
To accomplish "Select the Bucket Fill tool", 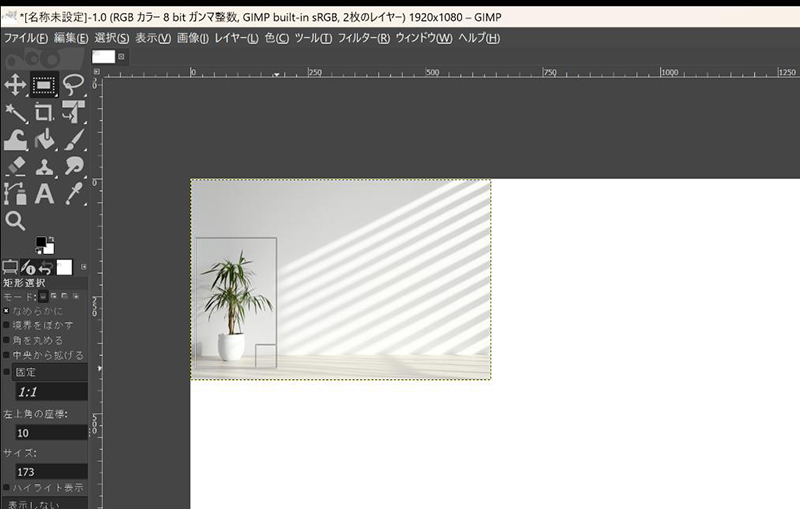I will [44, 140].
